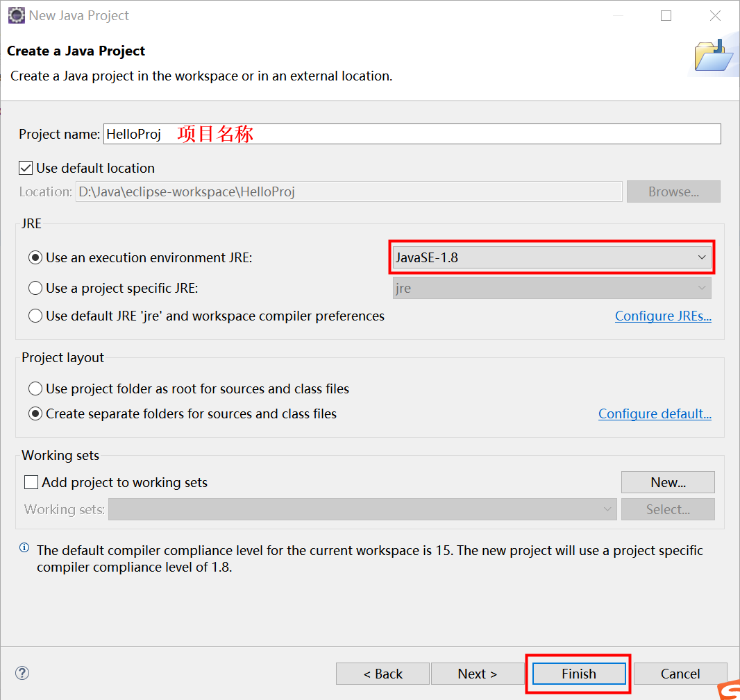Enable Add project to working sets

tap(31, 482)
